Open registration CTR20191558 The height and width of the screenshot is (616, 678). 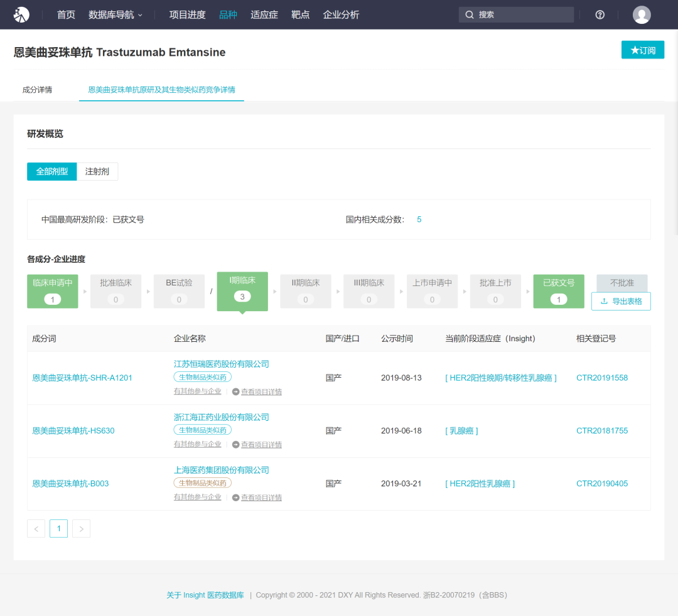[602, 378]
